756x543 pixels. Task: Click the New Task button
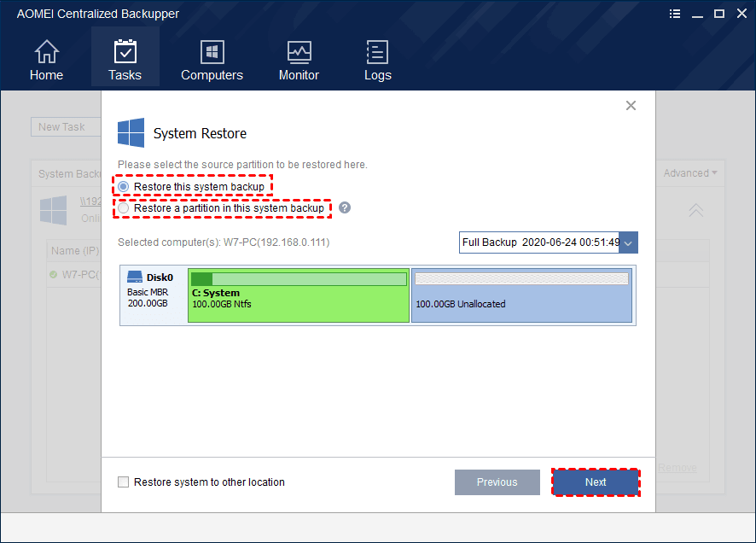[66, 127]
